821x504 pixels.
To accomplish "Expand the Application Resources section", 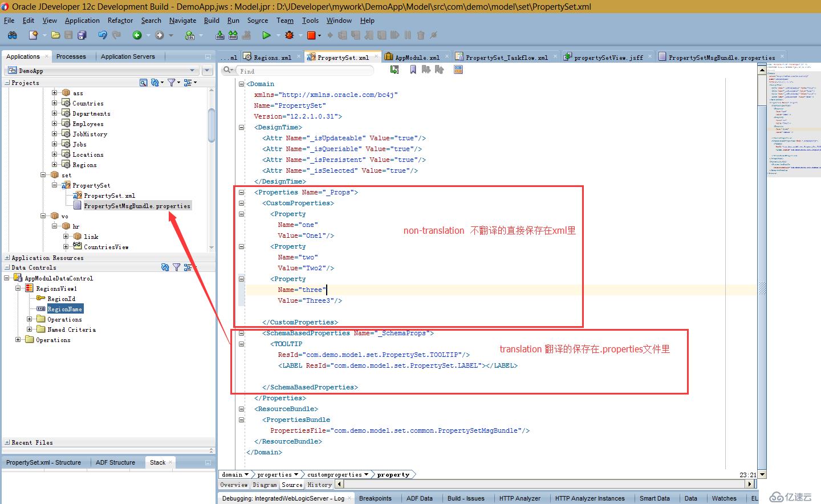I will click(7, 258).
